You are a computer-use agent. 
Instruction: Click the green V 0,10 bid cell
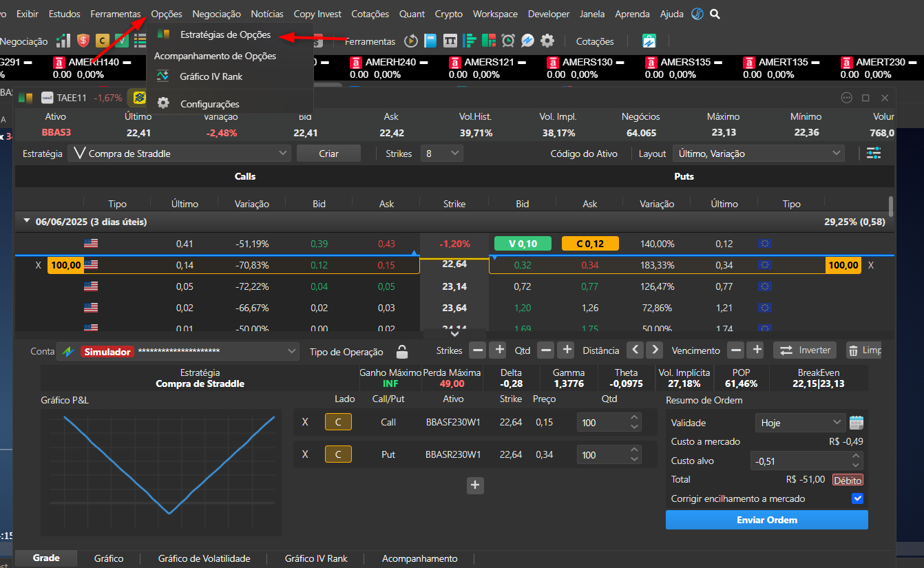coord(523,244)
